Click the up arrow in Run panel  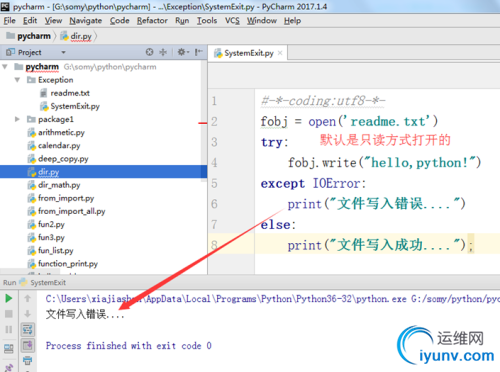click(27, 298)
